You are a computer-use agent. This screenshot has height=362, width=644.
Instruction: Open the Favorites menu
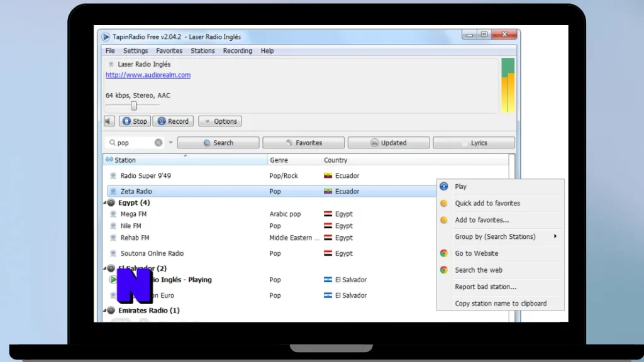pyautogui.click(x=169, y=51)
